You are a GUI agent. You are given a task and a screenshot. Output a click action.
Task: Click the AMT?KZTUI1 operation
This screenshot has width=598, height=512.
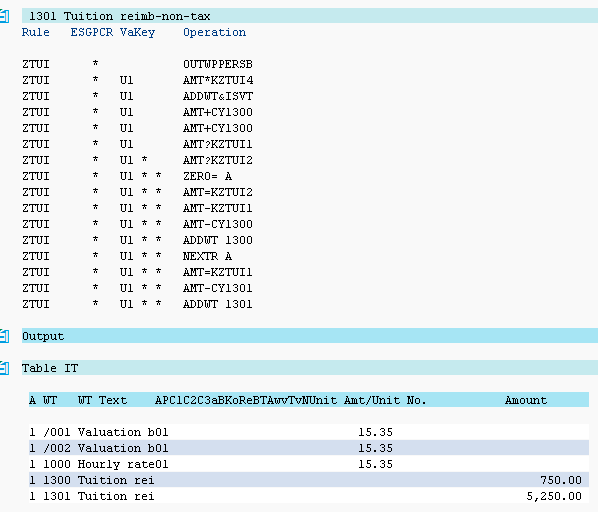tap(218, 144)
